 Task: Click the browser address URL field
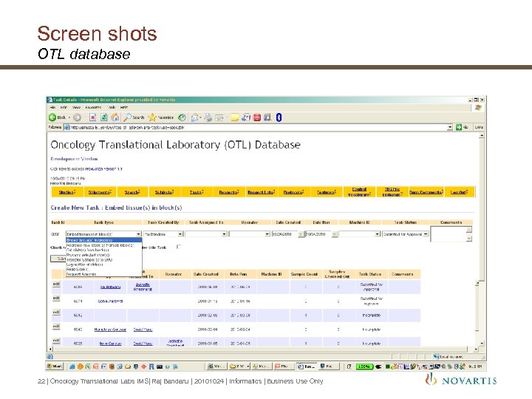point(259,127)
